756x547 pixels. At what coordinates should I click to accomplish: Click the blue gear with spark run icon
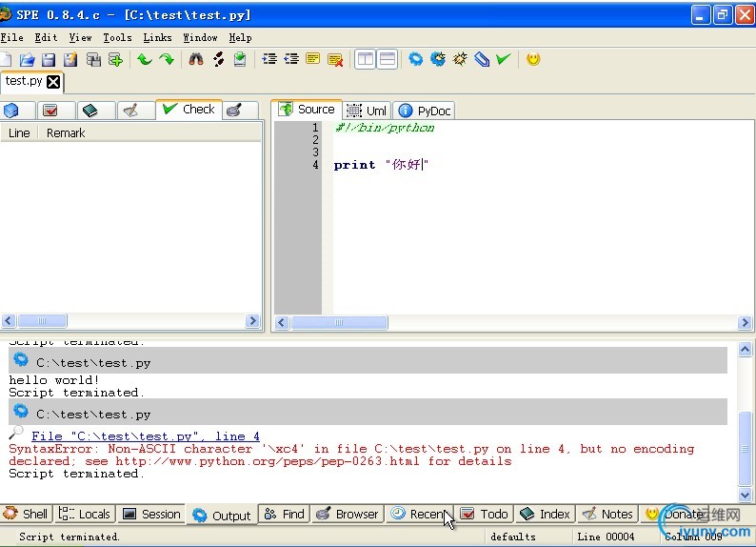coord(438,59)
